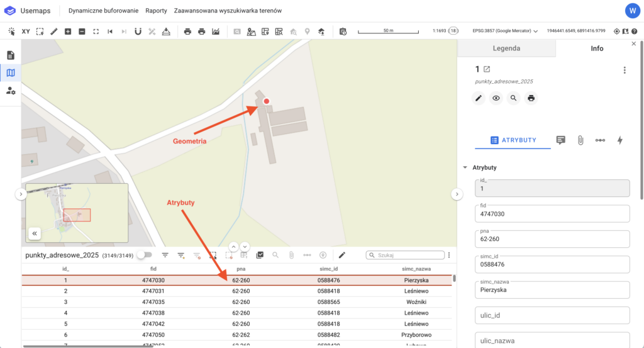Click the magnet snapping tool
This screenshot has height=348, width=644.
coord(138,31)
